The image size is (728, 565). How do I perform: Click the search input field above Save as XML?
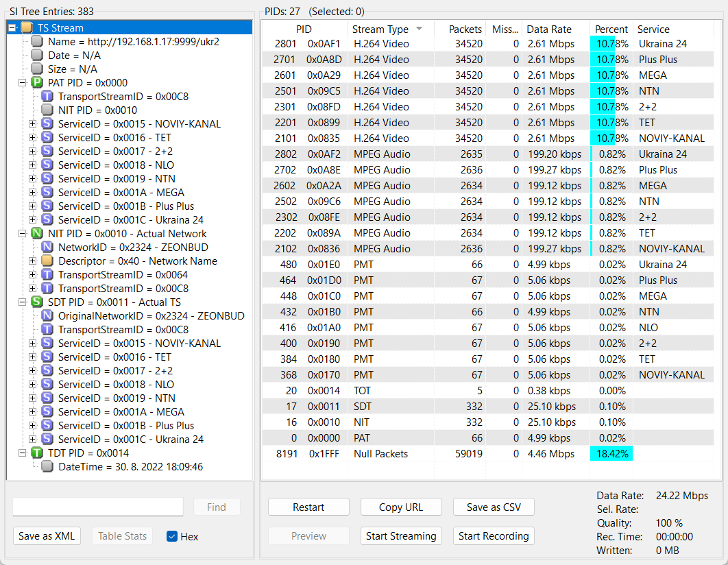(98, 507)
